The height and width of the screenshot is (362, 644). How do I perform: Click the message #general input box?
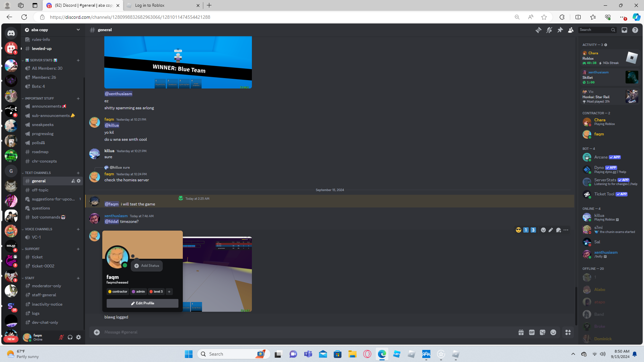point(309,332)
